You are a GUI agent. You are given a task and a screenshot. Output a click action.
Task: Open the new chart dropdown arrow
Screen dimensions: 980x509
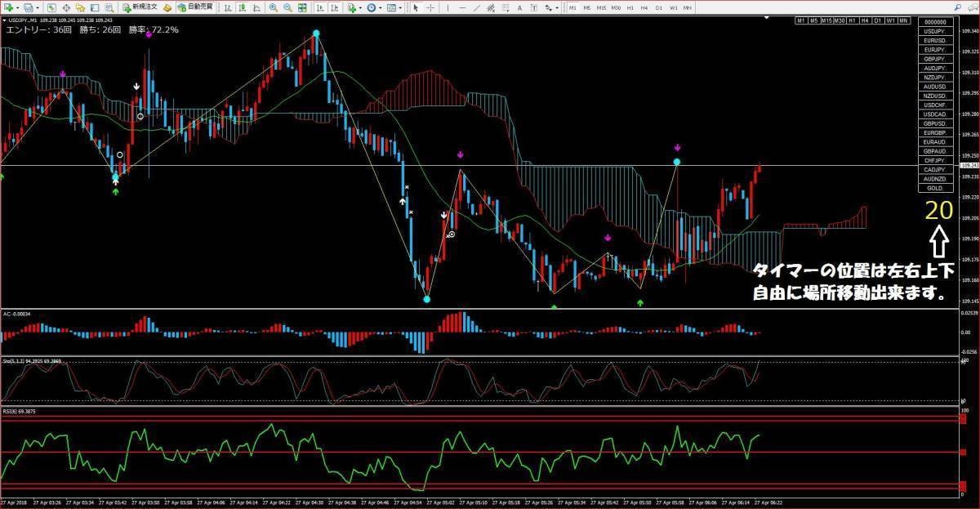click(x=17, y=7)
